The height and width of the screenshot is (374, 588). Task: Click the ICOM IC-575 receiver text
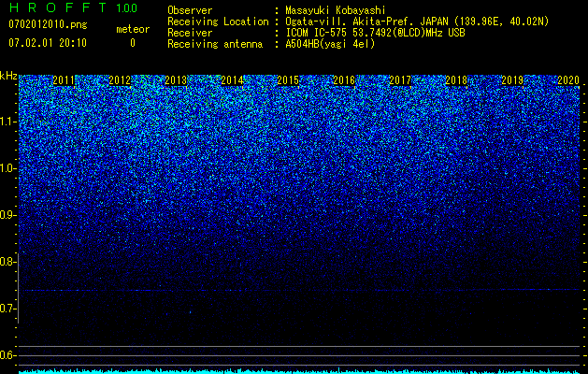pos(375,33)
